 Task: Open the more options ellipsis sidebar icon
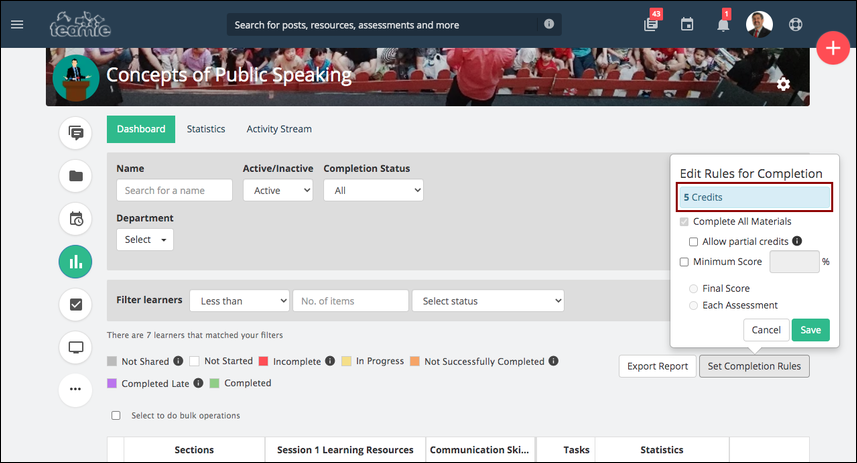(x=75, y=389)
